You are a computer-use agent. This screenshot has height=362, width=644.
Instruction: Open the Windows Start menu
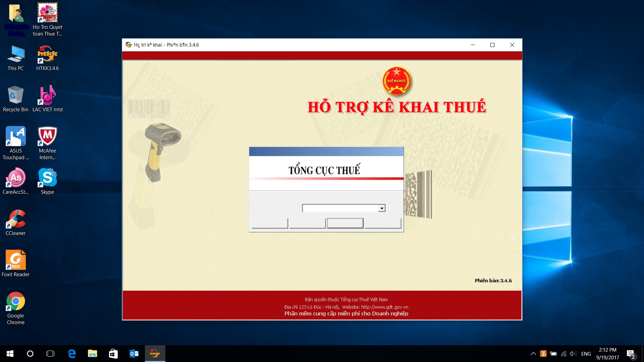click(10, 354)
